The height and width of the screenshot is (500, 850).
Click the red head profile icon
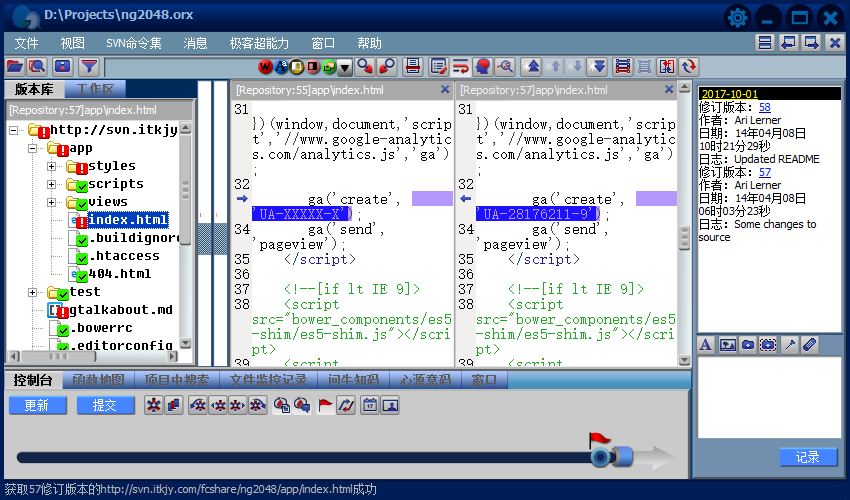point(482,67)
